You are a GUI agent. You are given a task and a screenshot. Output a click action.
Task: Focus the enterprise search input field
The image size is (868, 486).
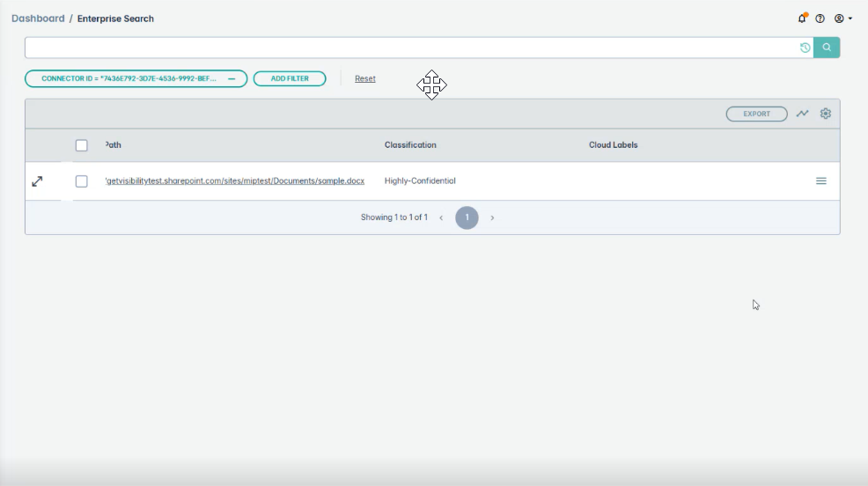[409, 48]
